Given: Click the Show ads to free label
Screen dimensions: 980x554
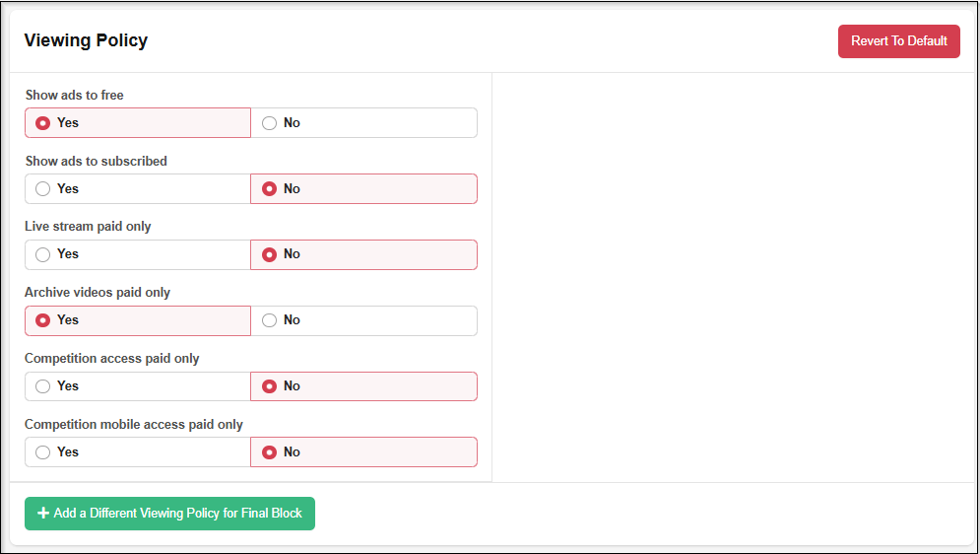Looking at the screenshot, I should point(75,96).
